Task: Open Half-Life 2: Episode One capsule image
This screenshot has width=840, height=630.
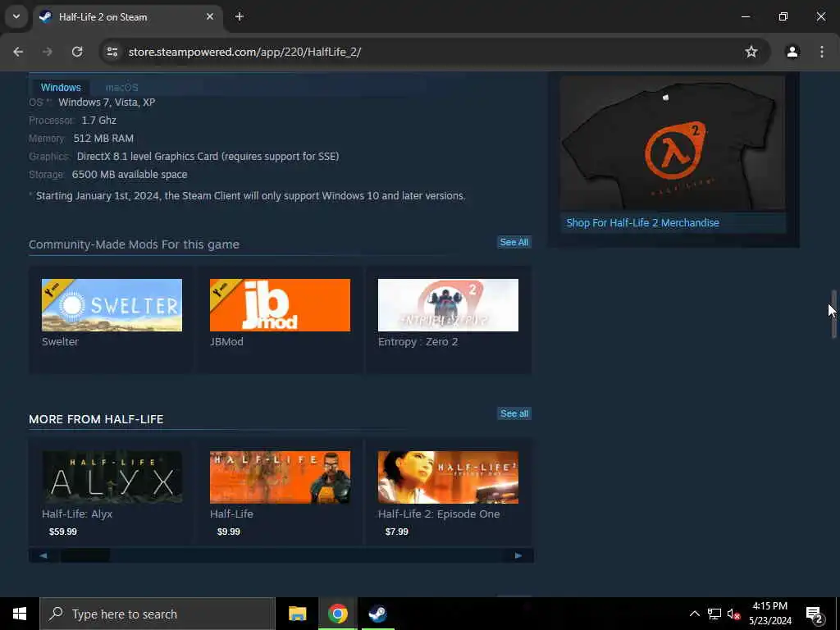Action: pyautogui.click(x=449, y=477)
